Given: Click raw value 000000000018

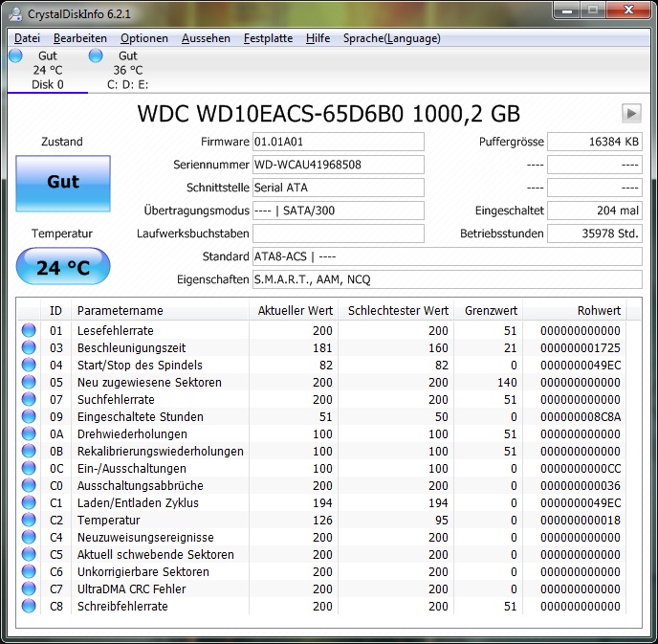Looking at the screenshot, I should click(x=581, y=521).
